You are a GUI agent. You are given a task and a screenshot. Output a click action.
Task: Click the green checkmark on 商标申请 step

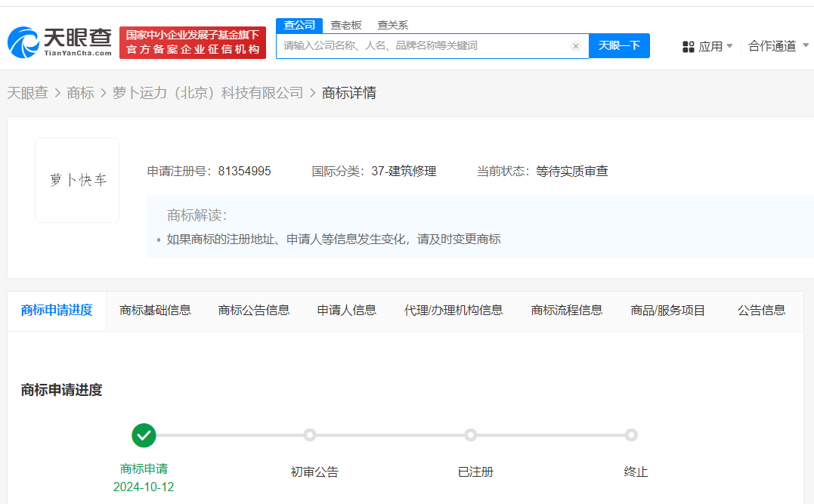[144, 435]
